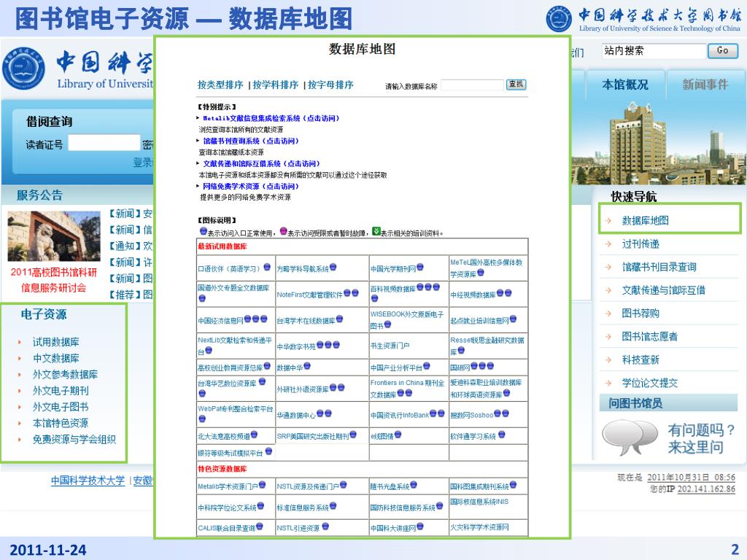Open the access icon after 软件通学习系统
747x560 pixels.
tap(502, 435)
